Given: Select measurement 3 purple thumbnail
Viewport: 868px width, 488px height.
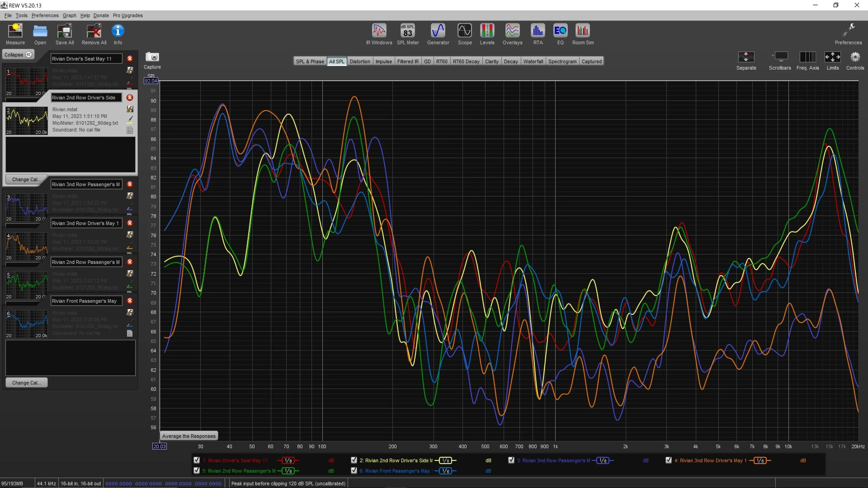Looking at the screenshot, I should coord(27,208).
